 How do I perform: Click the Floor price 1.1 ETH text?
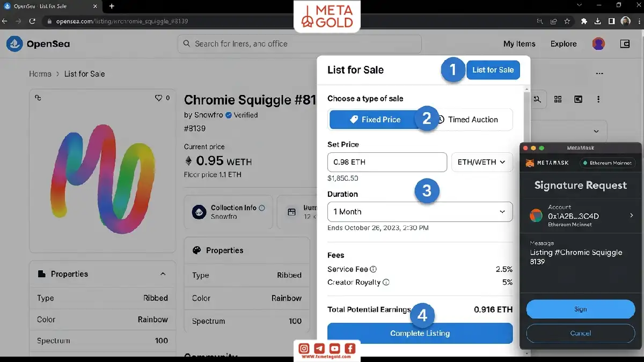coord(213,175)
